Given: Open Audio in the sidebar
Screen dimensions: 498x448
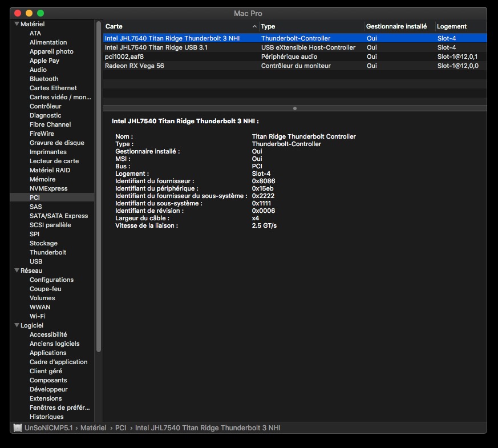Looking at the screenshot, I should tap(38, 70).
